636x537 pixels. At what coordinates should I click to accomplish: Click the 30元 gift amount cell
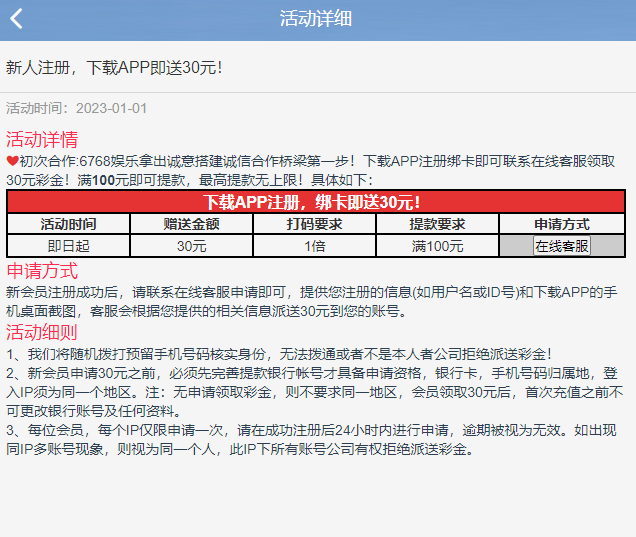coord(192,246)
